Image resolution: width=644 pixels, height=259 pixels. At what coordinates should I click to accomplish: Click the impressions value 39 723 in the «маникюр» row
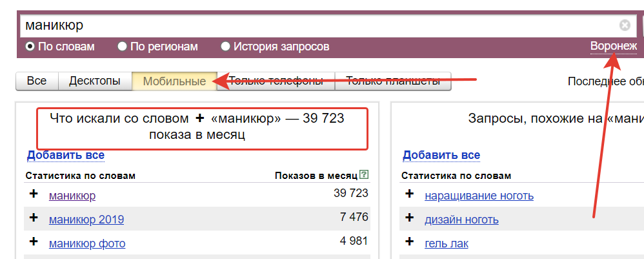[351, 193]
